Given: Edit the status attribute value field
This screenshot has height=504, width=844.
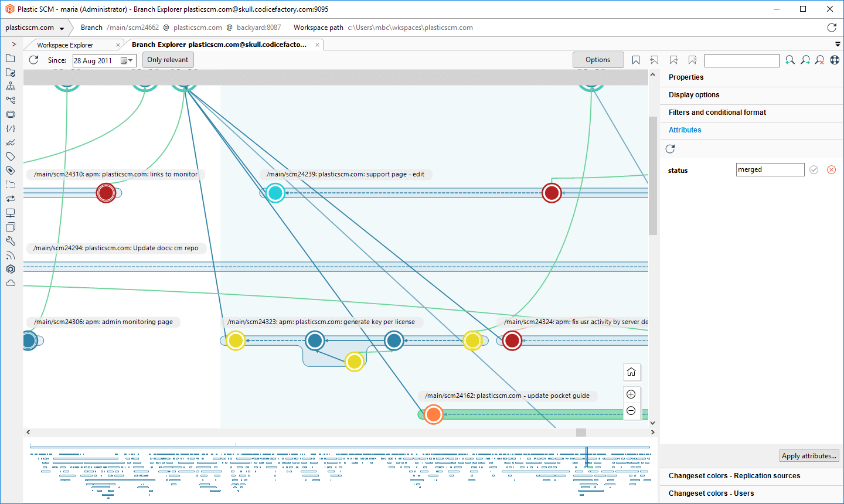Looking at the screenshot, I should [x=770, y=169].
